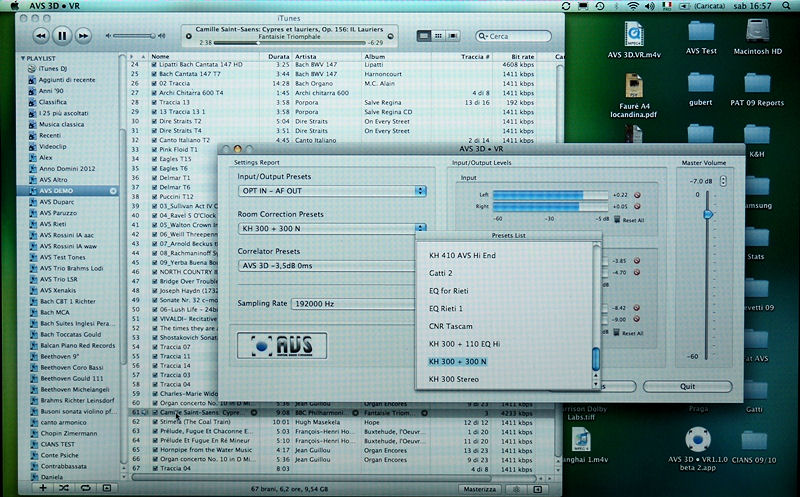Uncheck Bach Cantata 147 T7 track
800x497 pixels.
point(154,74)
